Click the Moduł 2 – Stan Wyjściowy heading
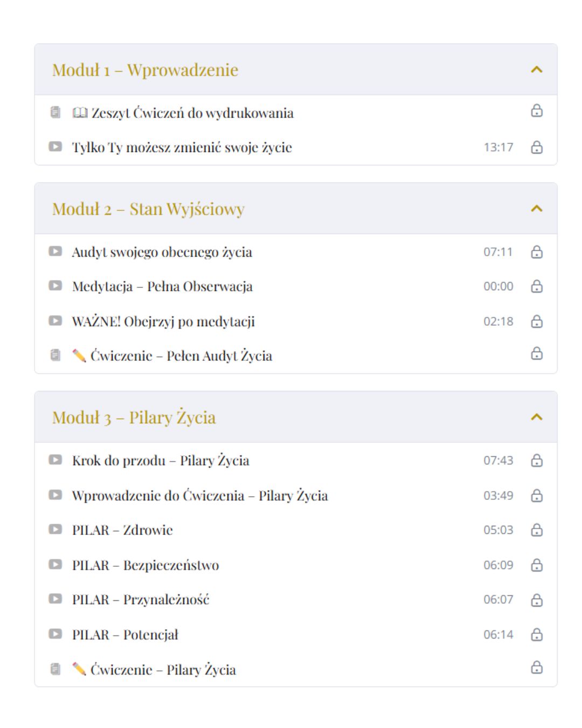This screenshot has height=728, width=582. click(x=148, y=209)
